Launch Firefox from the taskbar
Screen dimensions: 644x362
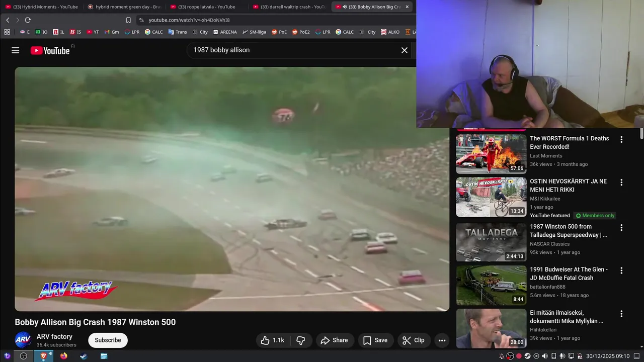[63, 356]
